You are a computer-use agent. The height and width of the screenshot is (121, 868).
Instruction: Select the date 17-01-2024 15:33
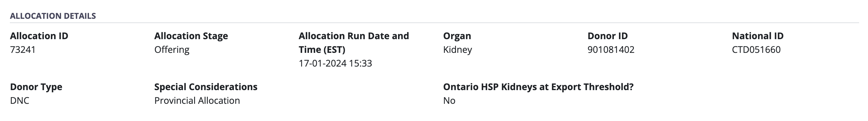pos(335,63)
